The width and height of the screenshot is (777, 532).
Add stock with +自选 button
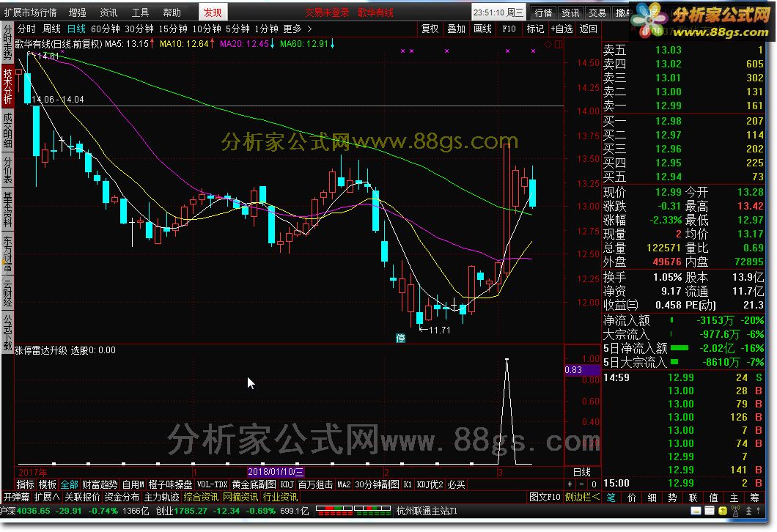562,29
